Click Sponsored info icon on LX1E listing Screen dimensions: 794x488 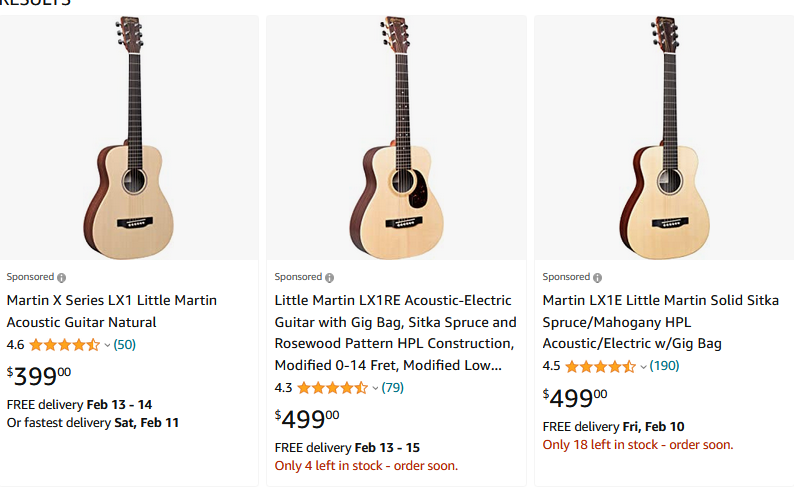click(x=598, y=277)
